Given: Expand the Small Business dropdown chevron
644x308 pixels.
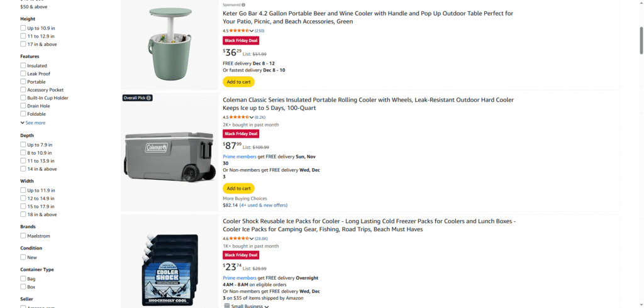Looking at the screenshot, I should (267, 306).
